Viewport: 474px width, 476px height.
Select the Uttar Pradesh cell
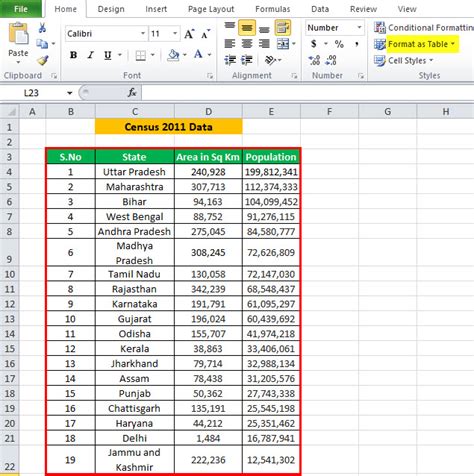134,172
